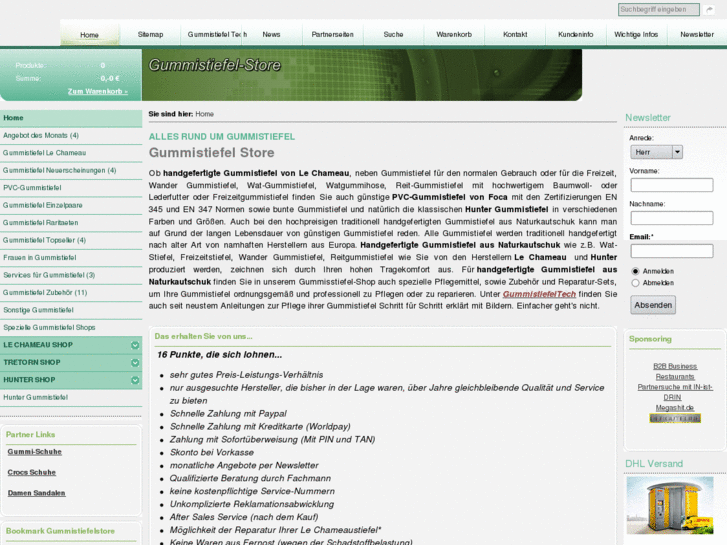Screen dimensions: 727x545
Task: Open Gummistiefel Raritaeten category
Action: tap(71, 223)
